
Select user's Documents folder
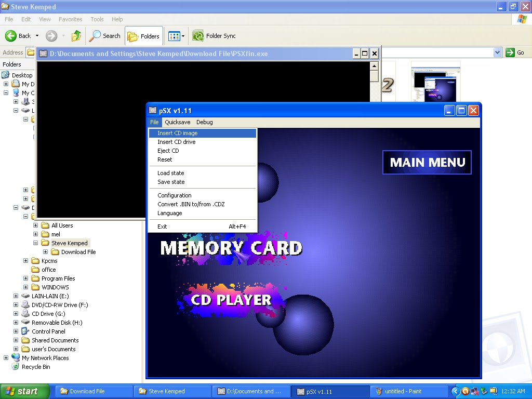54,349
